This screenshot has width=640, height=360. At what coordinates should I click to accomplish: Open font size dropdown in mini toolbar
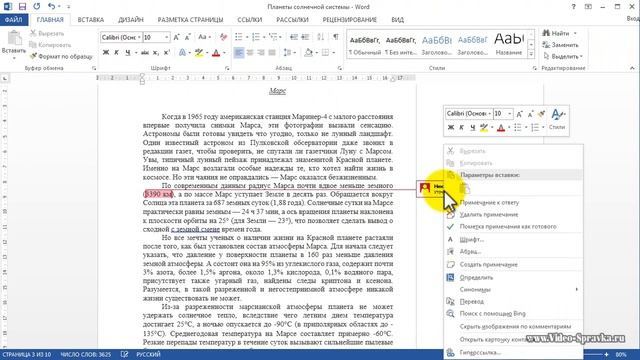(510, 114)
